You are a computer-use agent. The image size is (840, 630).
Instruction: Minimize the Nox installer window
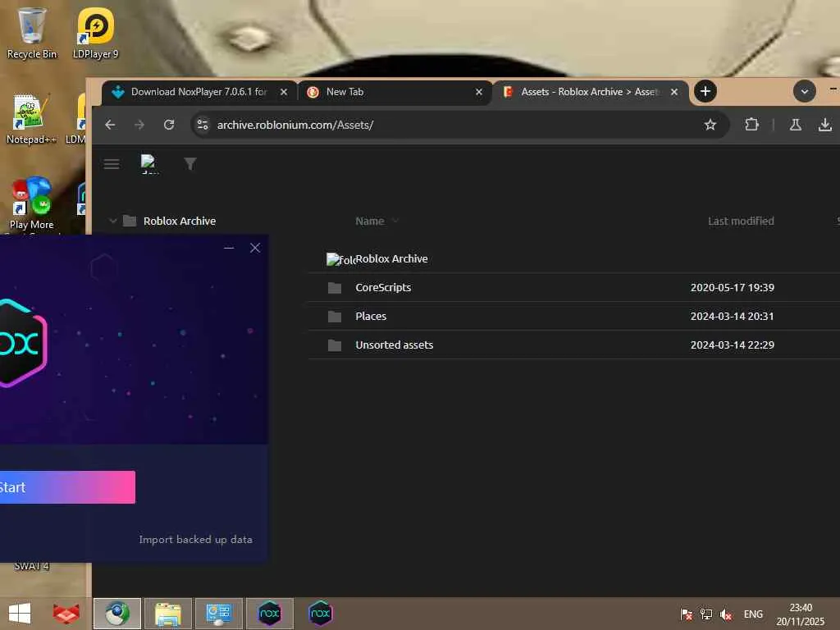229,248
